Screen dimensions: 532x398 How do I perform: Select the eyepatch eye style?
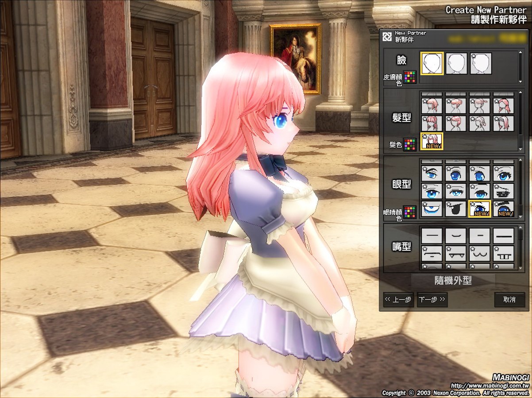point(456,209)
